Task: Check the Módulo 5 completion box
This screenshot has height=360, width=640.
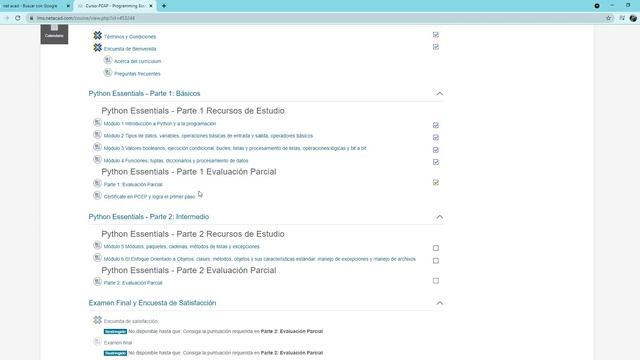Action: click(436, 248)
